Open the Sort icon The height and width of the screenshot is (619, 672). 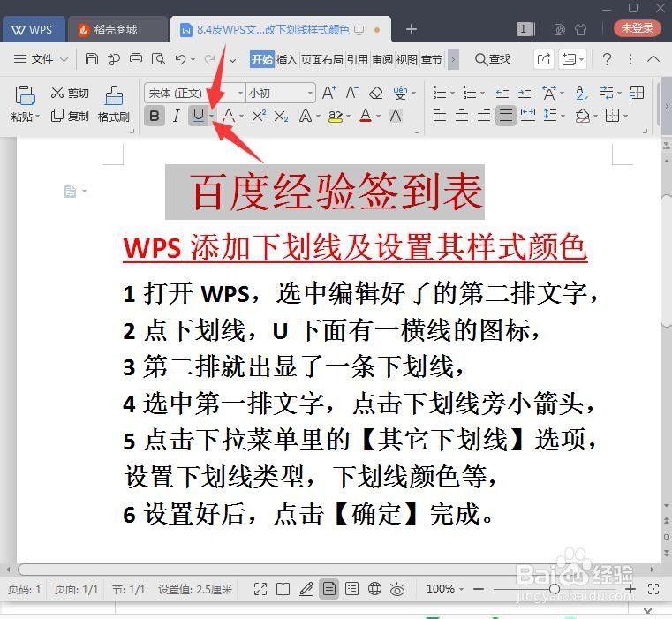(x=582, y=93)
